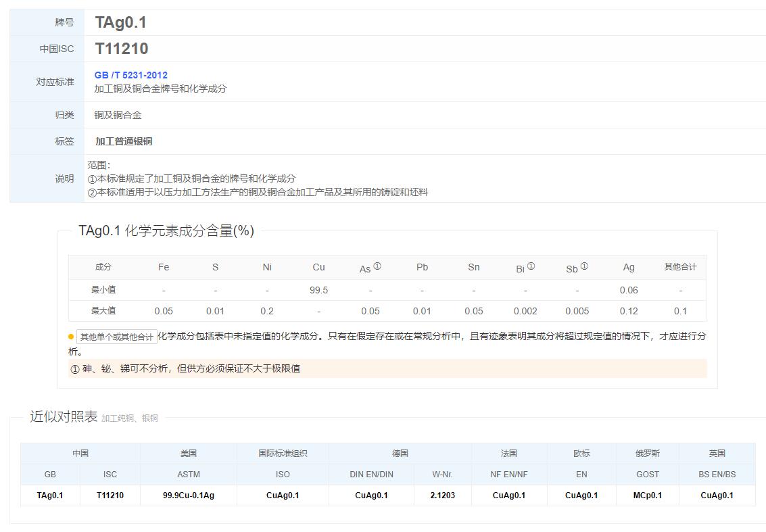Click the Cu minimum value 99.5
Screen dimensions: 766x532
pyautogui.click(x=318, y=290)
